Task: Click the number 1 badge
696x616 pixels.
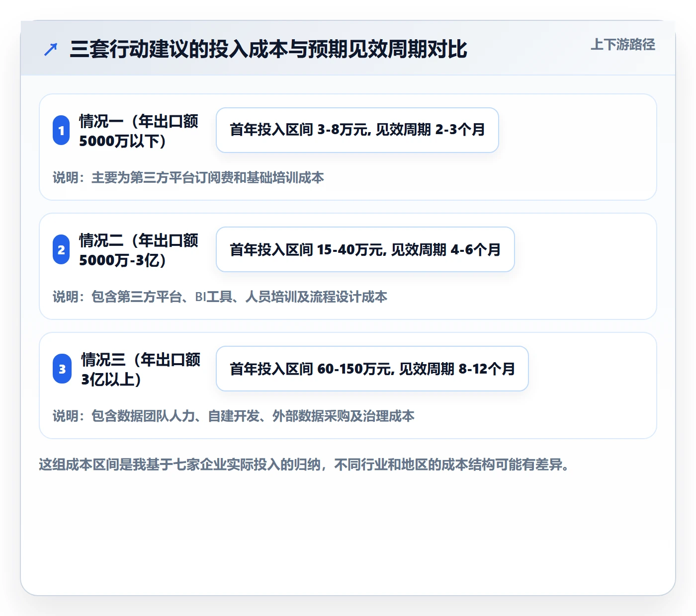Action: click(x=61, y=130)
